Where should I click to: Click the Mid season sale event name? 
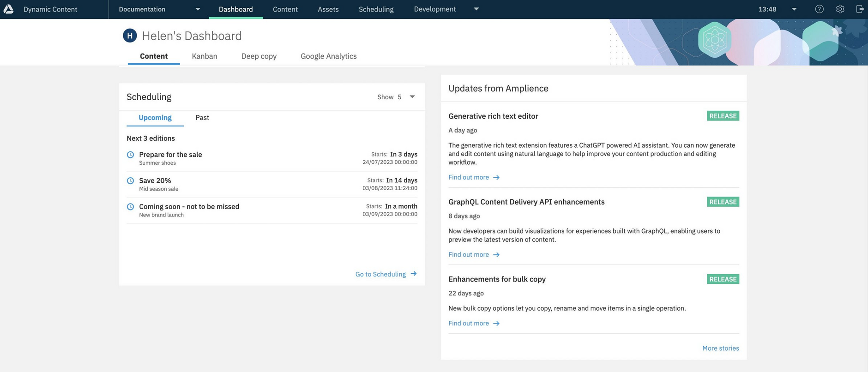159,189
